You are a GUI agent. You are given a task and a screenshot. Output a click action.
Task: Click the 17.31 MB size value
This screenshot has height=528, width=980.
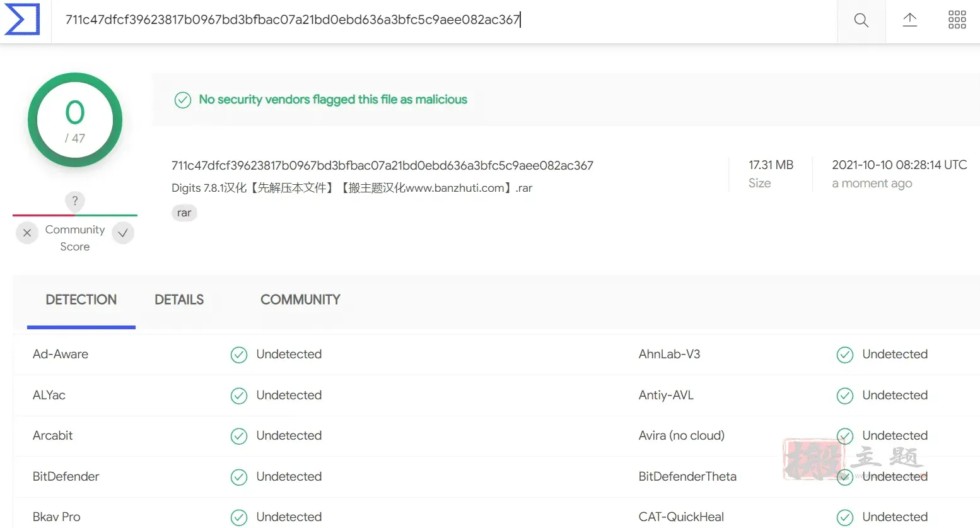[x=771, y=165]
